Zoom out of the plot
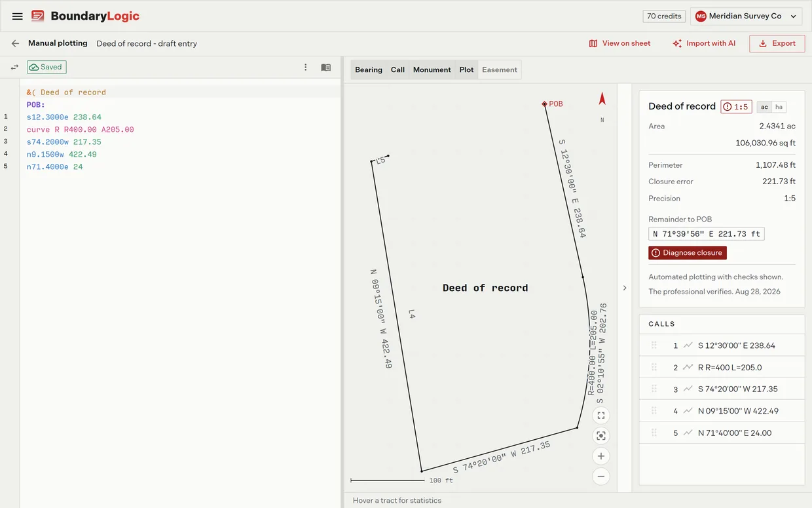Screen dimensions: 812x508 [601, 477]
